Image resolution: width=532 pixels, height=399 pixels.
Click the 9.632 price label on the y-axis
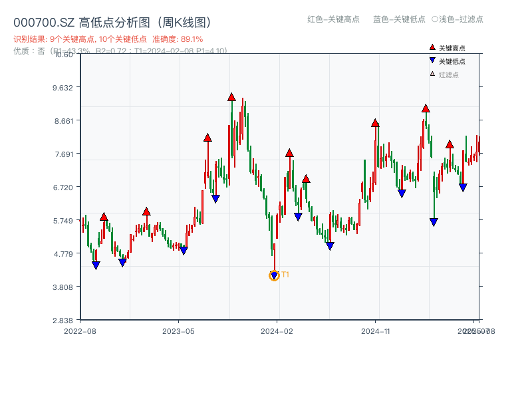pos(63,87)
